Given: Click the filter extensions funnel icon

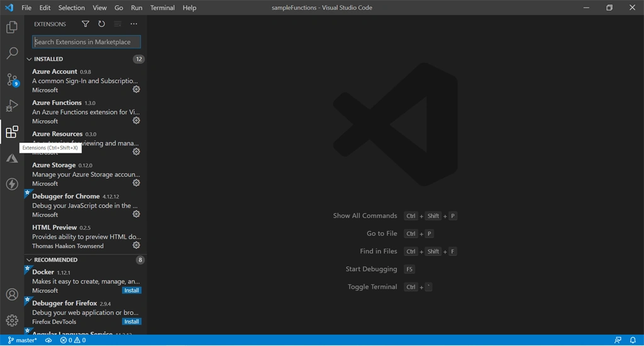Looking at the screenshot, I should pos(86,24).
